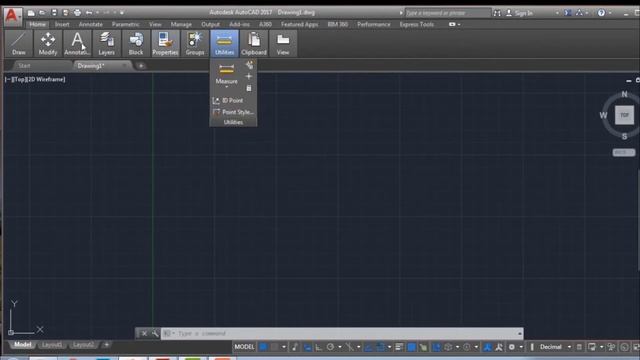Click the TOP face of the ViewCube
Viewport: 640px width, 360px height.
click(x=624, y=115)
